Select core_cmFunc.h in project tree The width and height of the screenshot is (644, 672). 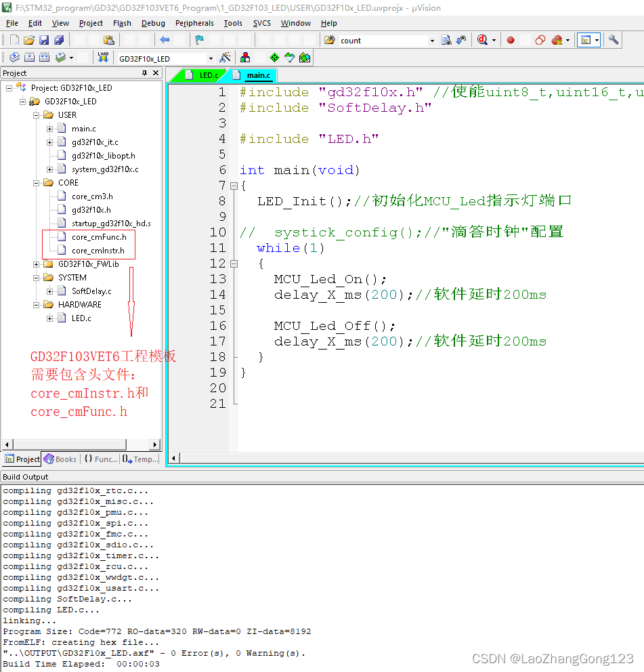[99, 237]
